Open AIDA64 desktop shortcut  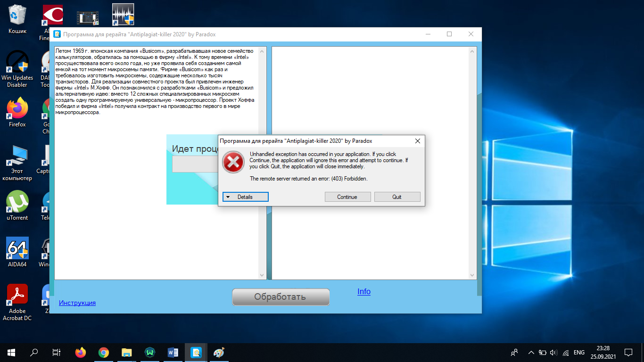17,250
